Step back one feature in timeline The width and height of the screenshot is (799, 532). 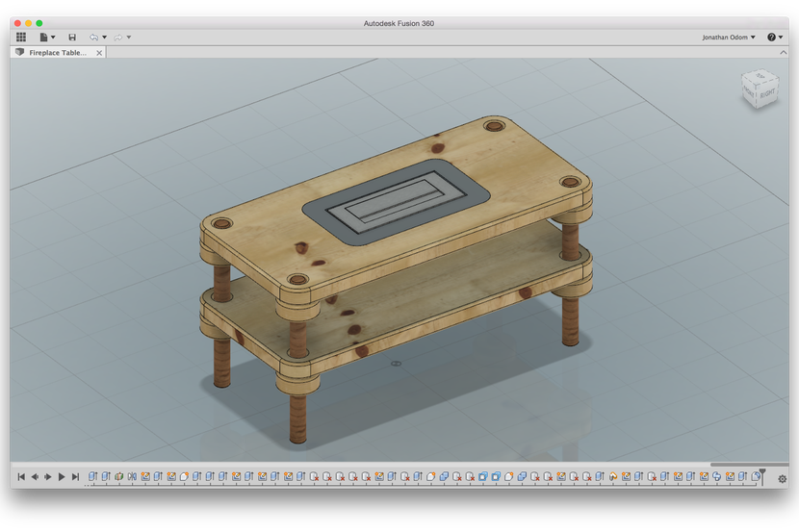[35, 476]
